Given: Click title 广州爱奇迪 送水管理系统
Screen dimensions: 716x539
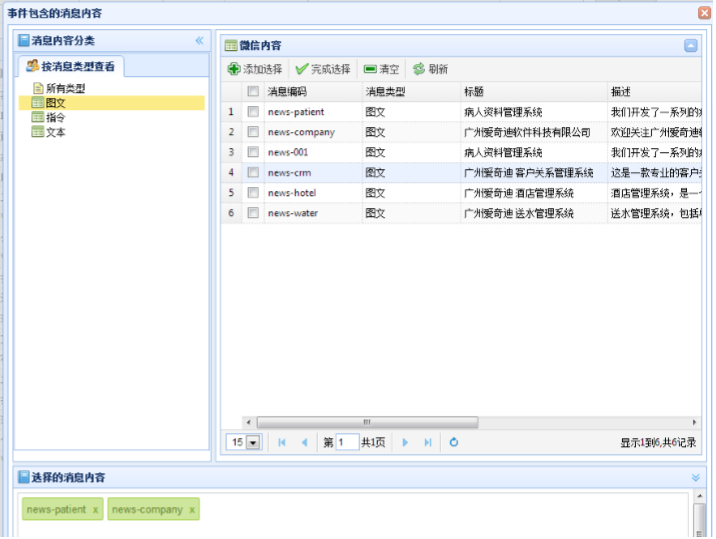Looking at the screenshot, I should 519,213.
